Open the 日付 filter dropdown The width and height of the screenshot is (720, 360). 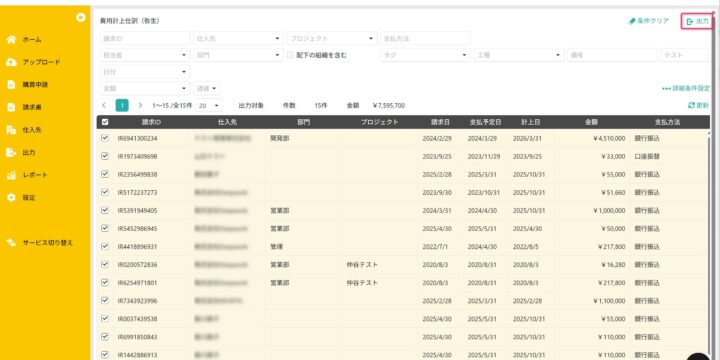[x=145, y=72]
